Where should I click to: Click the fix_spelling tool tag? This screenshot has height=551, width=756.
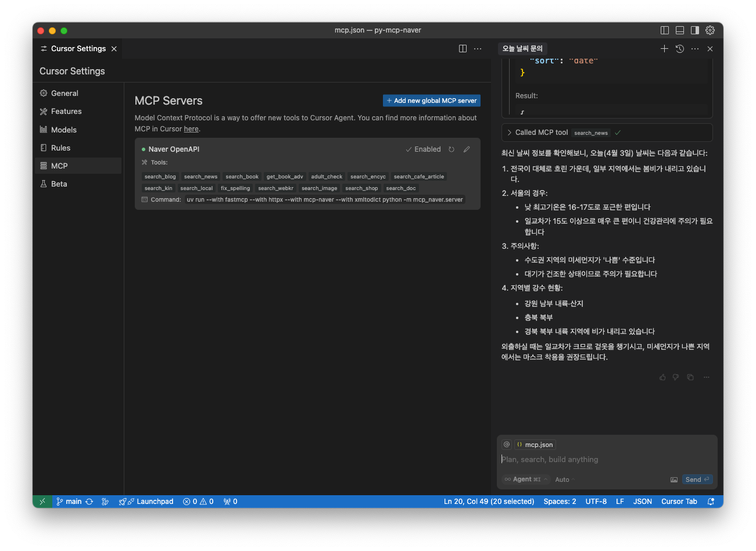coord(235,188)
